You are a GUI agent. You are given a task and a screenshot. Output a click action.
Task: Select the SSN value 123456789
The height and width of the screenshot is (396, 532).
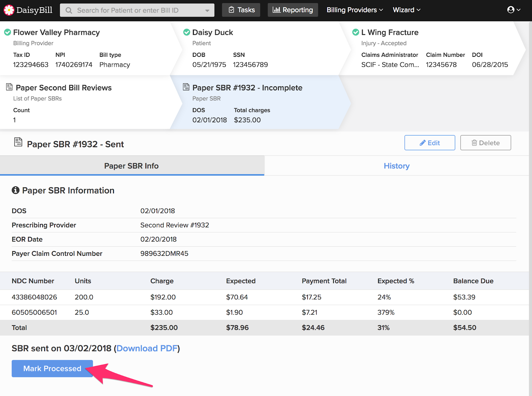tap(250, 65)
